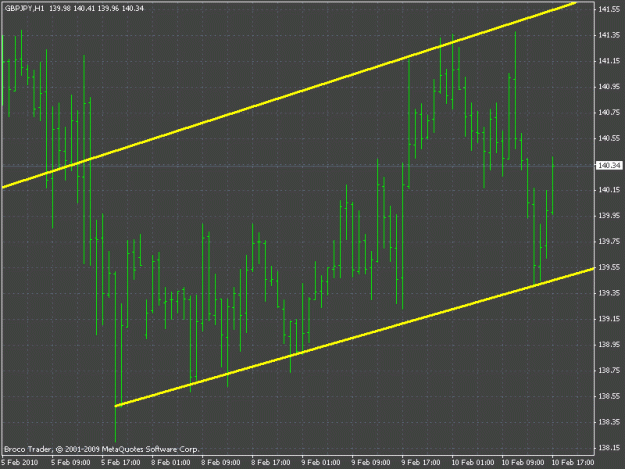
Task: Click the 140.75 price scale label
Action: pos(609,112)
